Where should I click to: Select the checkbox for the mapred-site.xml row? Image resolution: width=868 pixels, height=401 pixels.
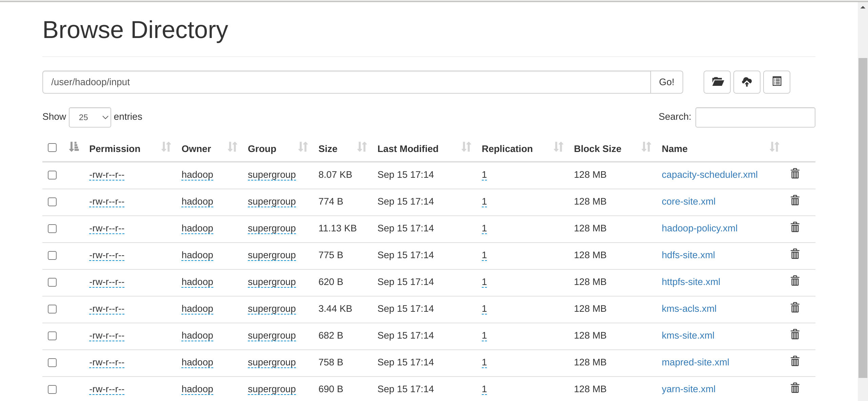(x=52, y=363)
